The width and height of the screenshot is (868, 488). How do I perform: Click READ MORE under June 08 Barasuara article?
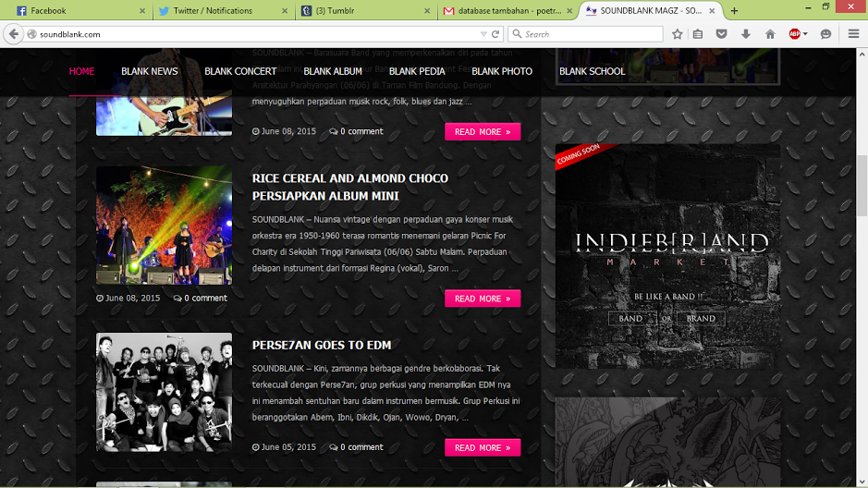coord(483,131)
